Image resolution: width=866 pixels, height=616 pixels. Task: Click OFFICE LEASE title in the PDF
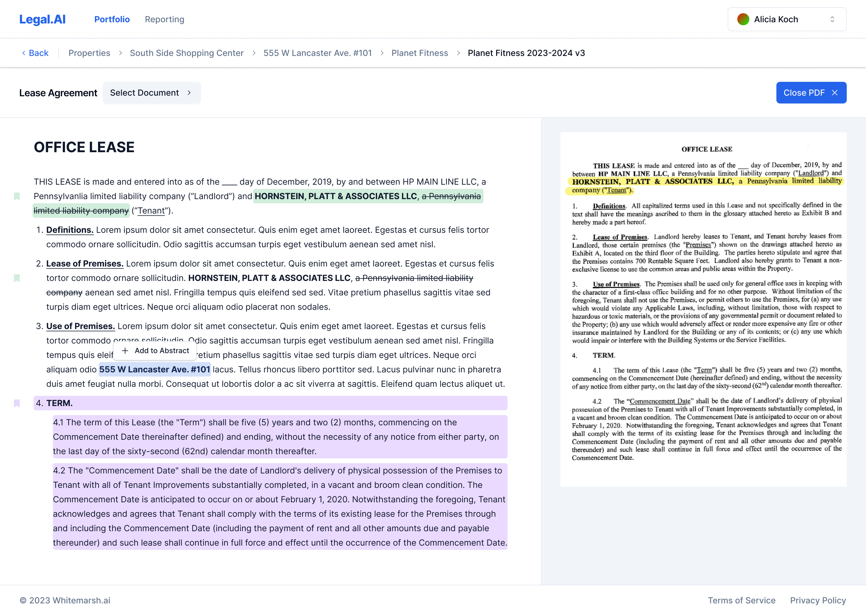(707, 149)
